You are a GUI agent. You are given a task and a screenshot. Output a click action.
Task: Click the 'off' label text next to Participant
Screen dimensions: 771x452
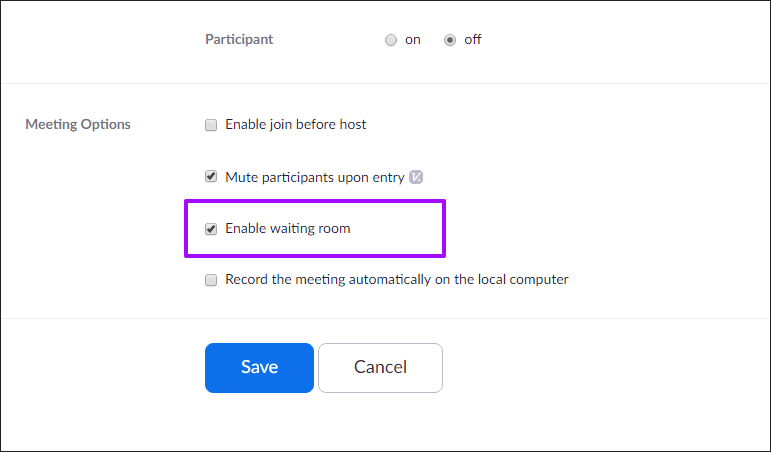(x=472, y=40)
